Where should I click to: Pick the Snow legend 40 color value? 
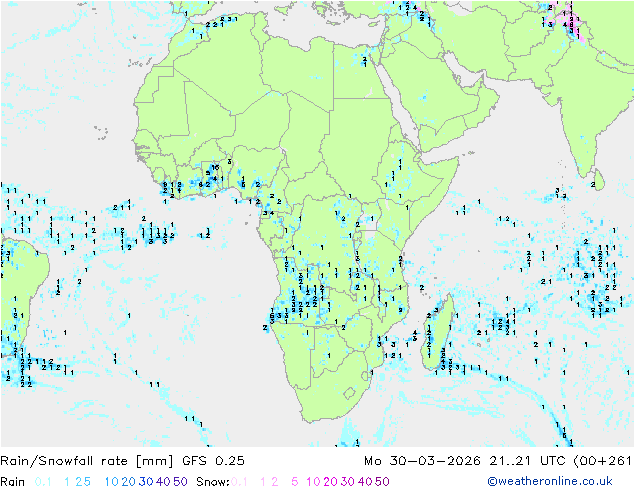tap(365, 482)
